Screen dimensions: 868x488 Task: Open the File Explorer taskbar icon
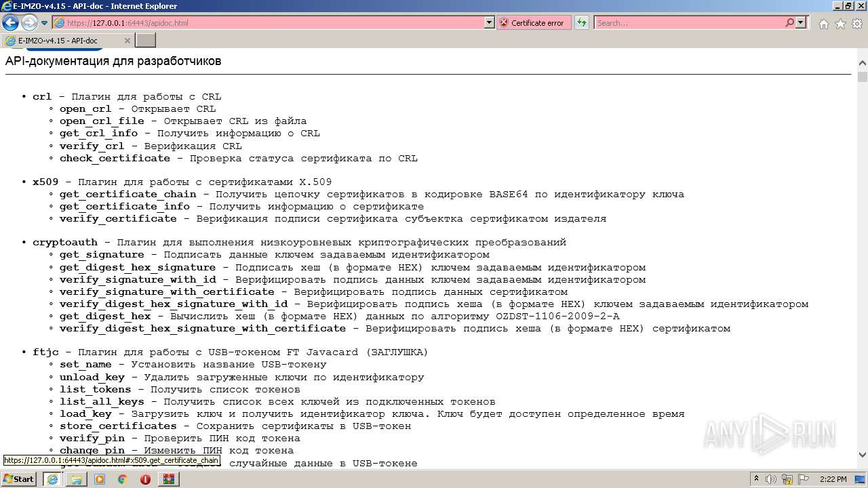77,479
